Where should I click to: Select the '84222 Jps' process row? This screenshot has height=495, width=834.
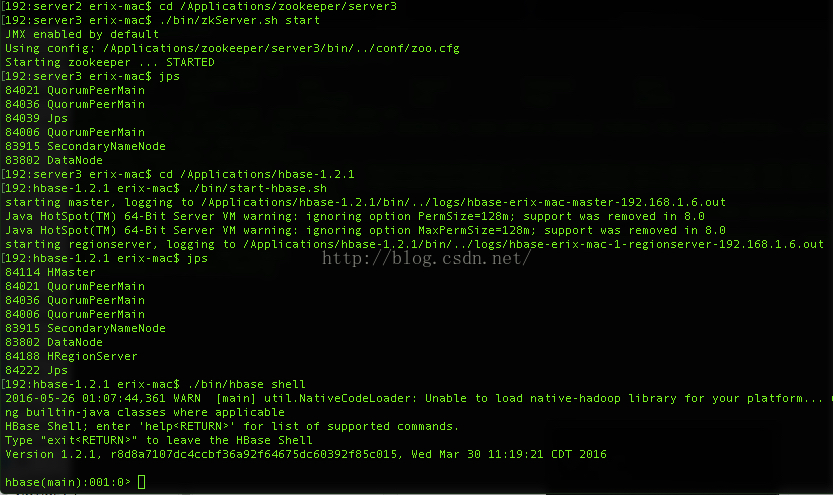[x=36, y=370]
